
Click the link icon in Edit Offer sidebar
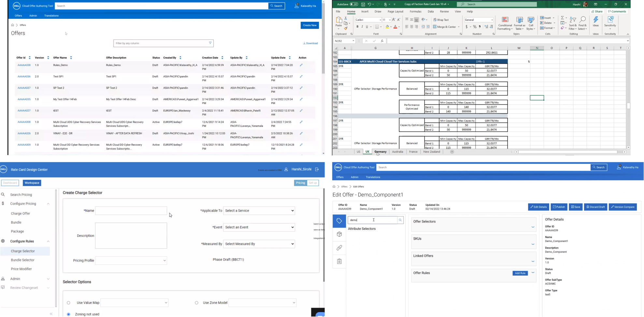[x=339, y=248]
